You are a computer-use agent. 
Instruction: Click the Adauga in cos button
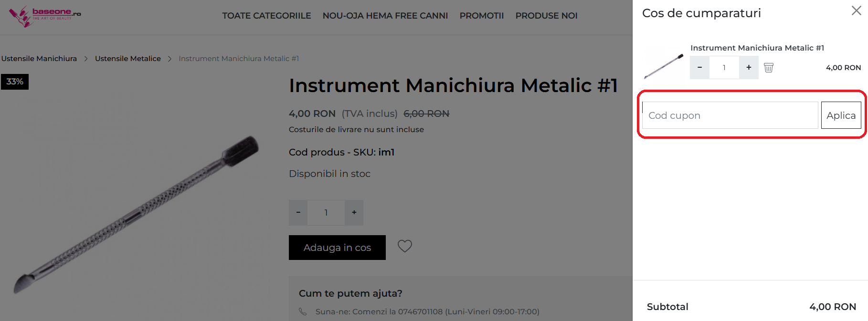337,248
